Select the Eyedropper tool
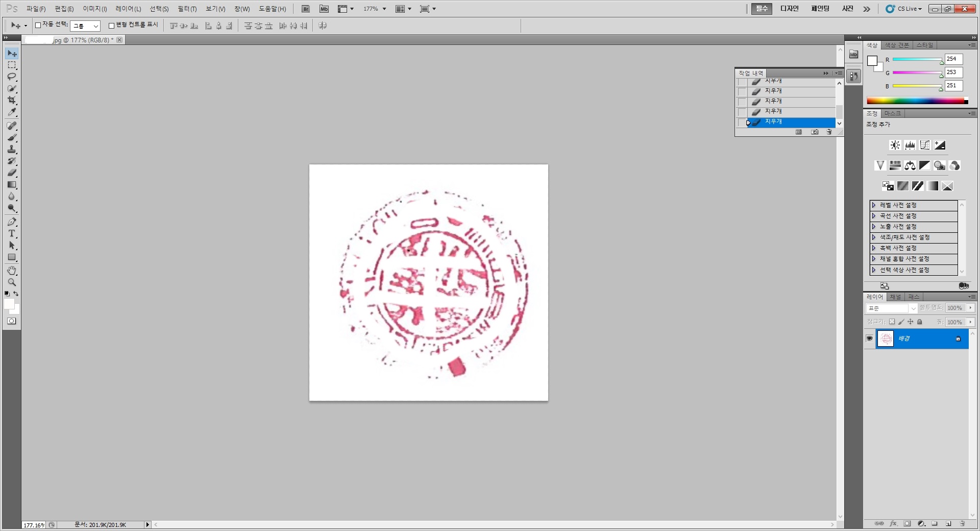The height and width of the screenshot is (531, 980). (12, 112)
